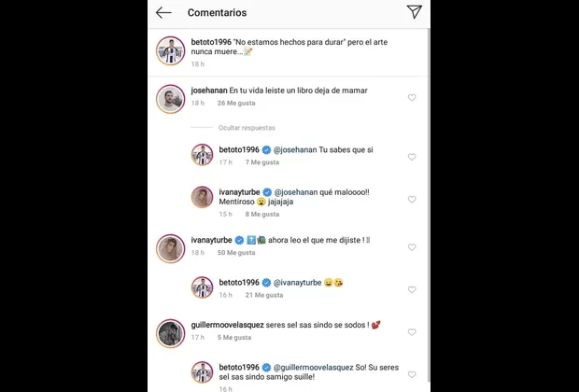Tap the @ivanayturbe mention in betoto1996's reply
This screenshot has height=392, width=579.
click(294, 281)
